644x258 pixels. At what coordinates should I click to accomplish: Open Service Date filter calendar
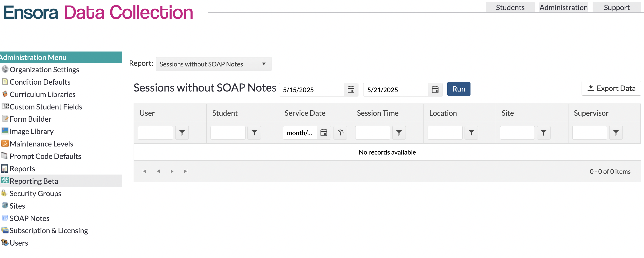click(x=324, y=132)
